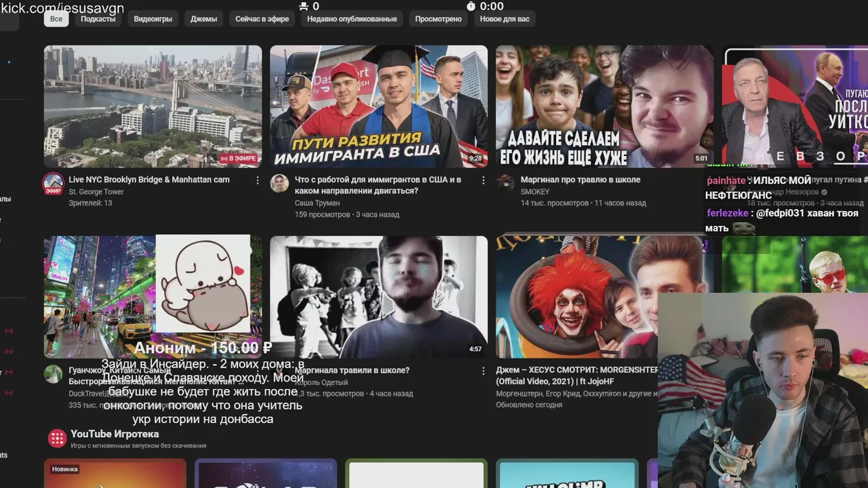Open black-and-white school bullying video thumbnail
Viewport: 868px width, 488px height.
(x=378, y=297)
